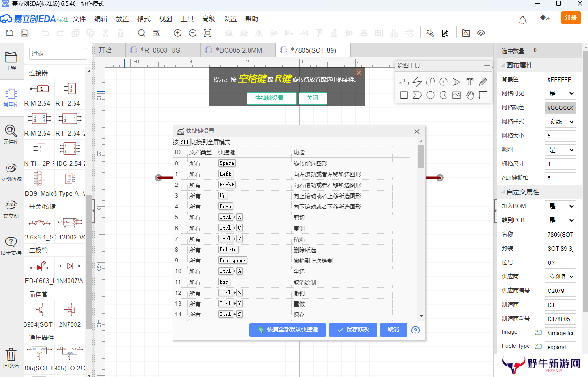Click the layers stack icon in the toolbar
The image size is (588, 377).
click(481, 33)
